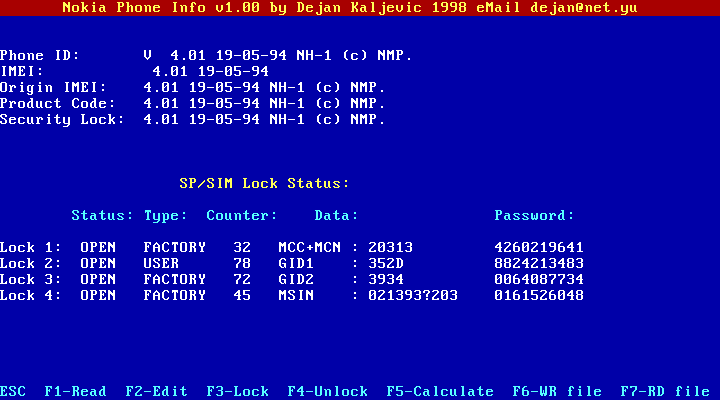720x400 pixels.
Task: Select F7-RD file command
Action: point(663,391)
